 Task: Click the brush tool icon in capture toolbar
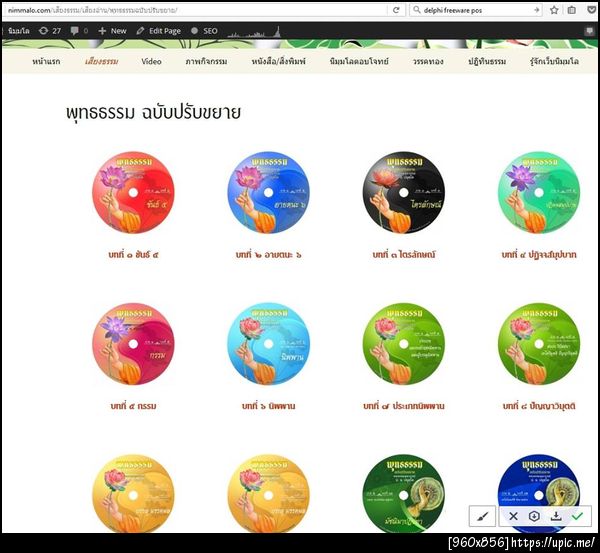(x=483, y=516)
